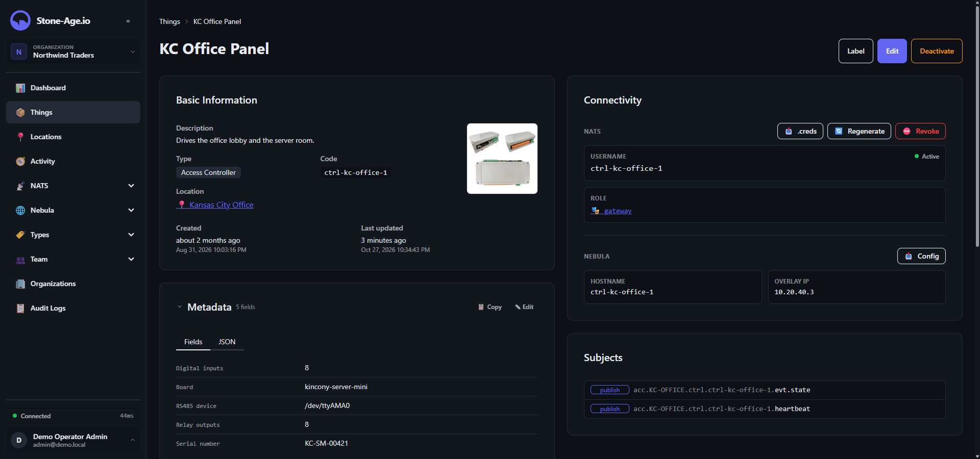Expand the Nebula sidebar section chevron

[x=131, y=210]
